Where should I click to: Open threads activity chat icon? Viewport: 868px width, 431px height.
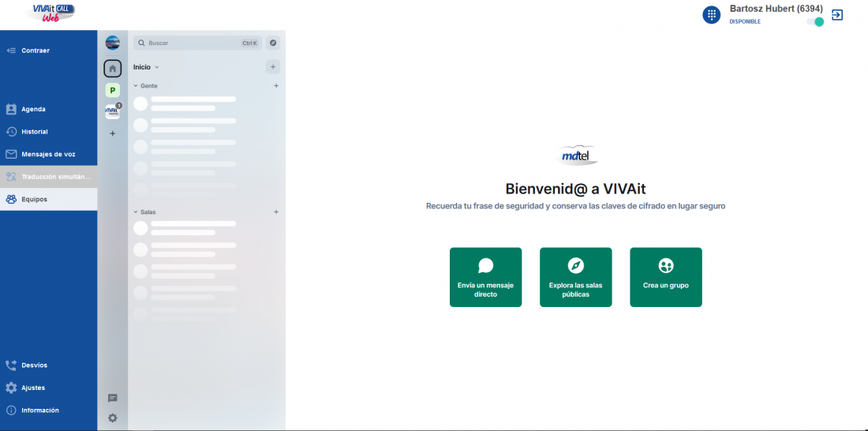click(x=112, y=399)
